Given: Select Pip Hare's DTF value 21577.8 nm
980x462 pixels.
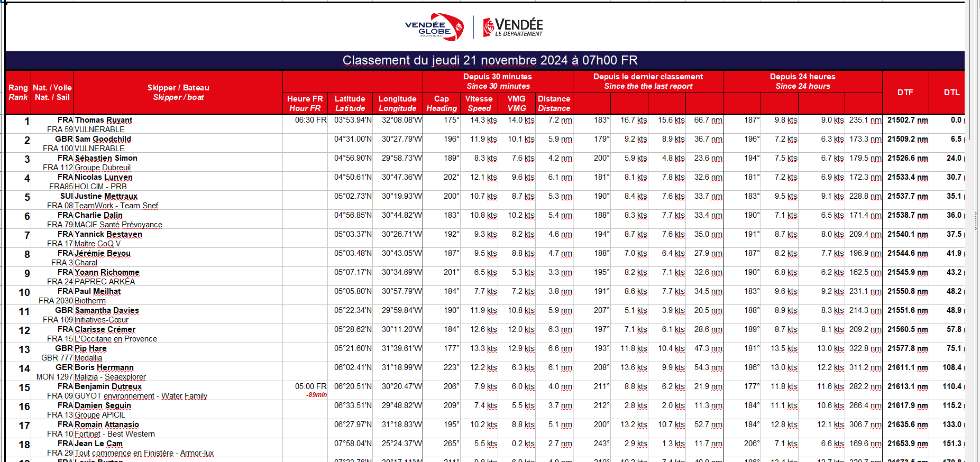Looking at the screenshot, I should pos(907,348).
